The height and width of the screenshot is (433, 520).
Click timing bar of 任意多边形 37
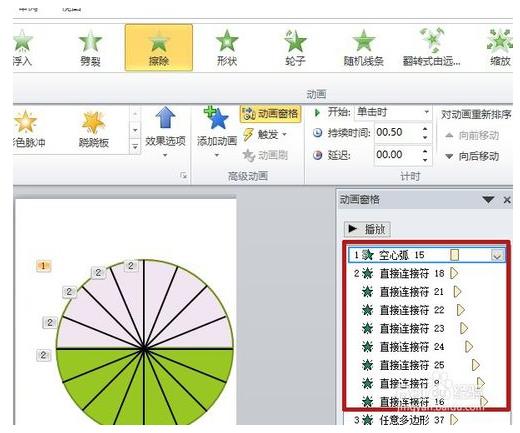(454, 420)
